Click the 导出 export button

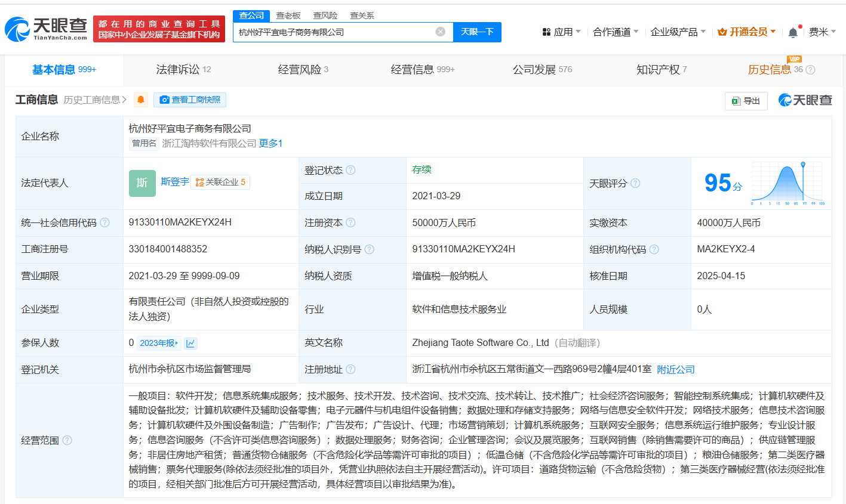click(x=746, y=101)
